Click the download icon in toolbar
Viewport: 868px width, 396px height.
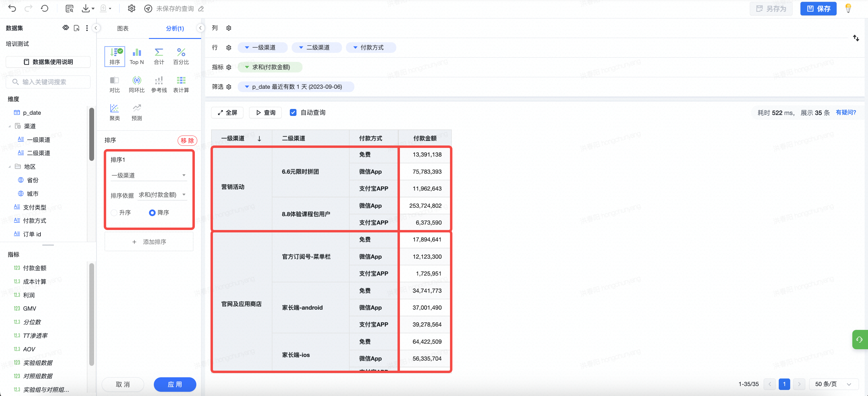point(86,8)
